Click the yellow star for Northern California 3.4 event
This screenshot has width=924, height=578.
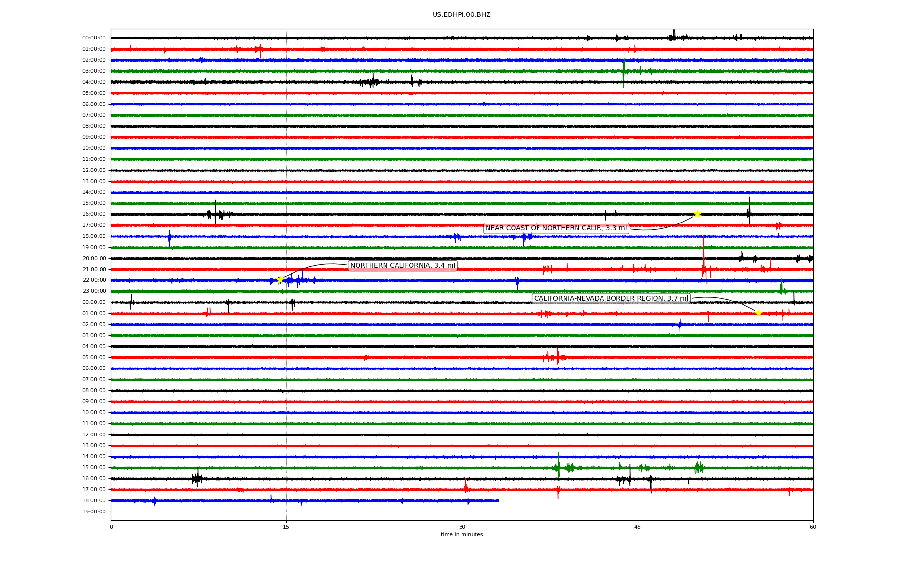(280, 280)
